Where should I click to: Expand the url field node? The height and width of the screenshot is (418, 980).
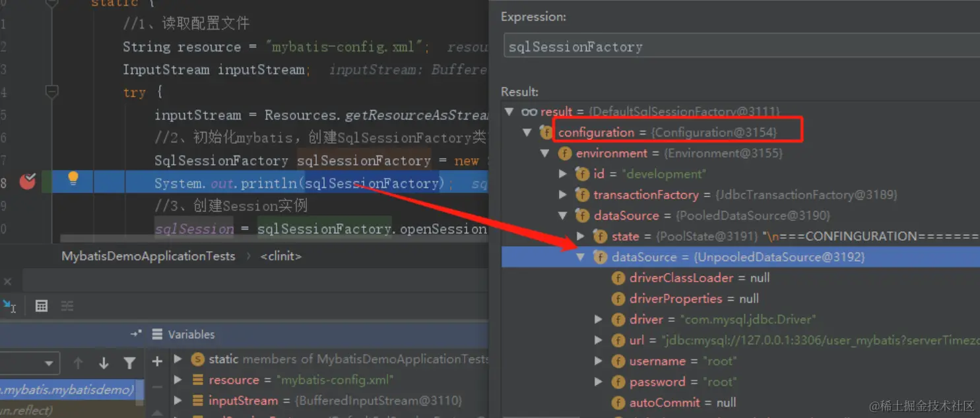tap(598, 340)
